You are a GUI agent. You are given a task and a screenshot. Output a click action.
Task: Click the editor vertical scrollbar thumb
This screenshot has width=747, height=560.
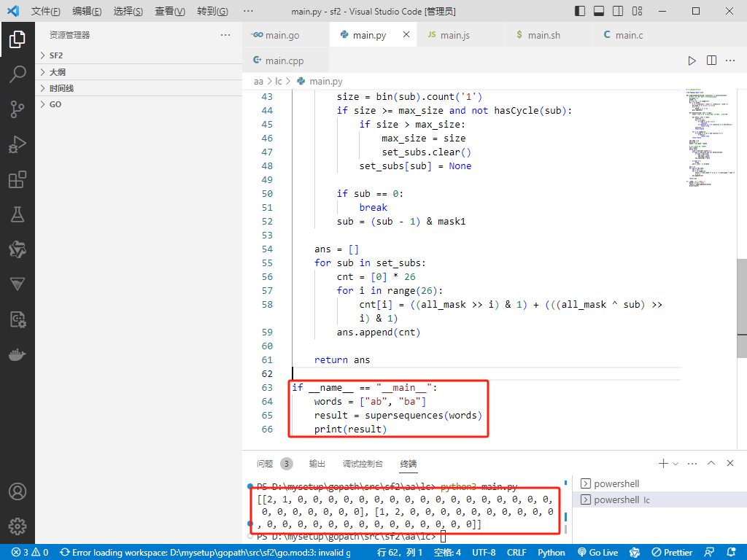click(x=742, y=308)
